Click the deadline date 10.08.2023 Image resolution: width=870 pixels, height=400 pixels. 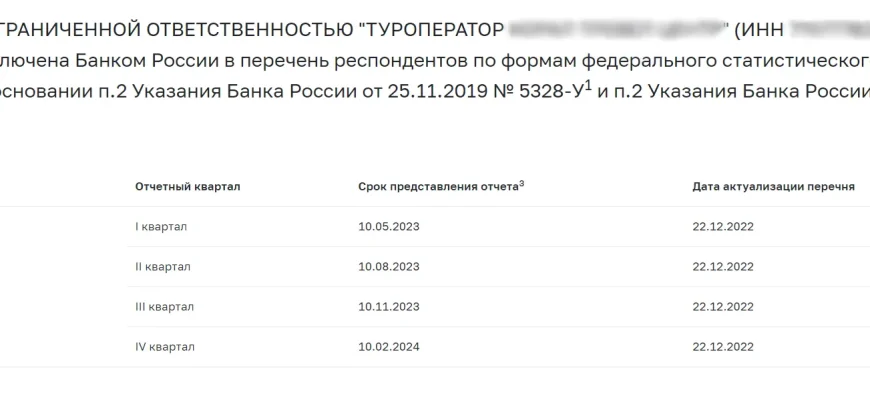tap(388, 267)
